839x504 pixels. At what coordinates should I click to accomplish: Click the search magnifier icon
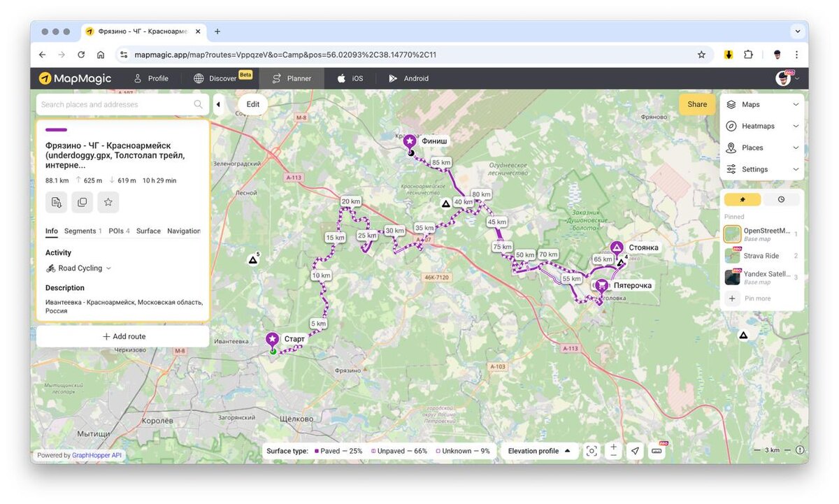click(x=199, y=105)
